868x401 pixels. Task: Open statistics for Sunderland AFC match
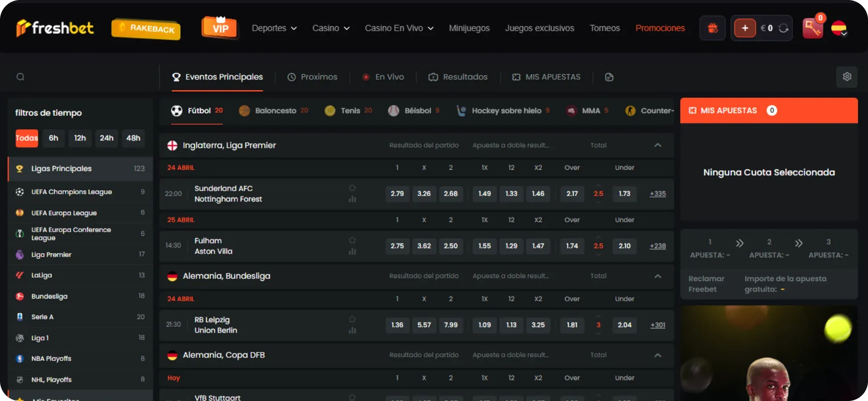pos(352,199)
